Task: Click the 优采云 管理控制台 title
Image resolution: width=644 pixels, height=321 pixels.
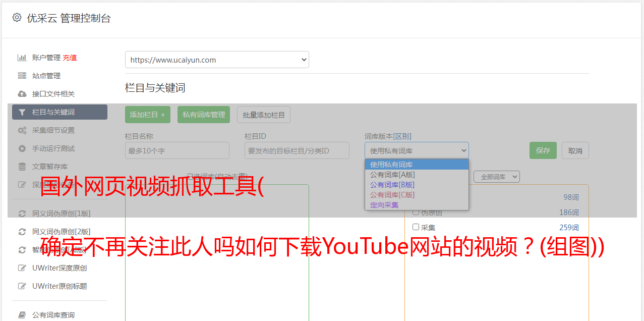Action: [69, 18]
